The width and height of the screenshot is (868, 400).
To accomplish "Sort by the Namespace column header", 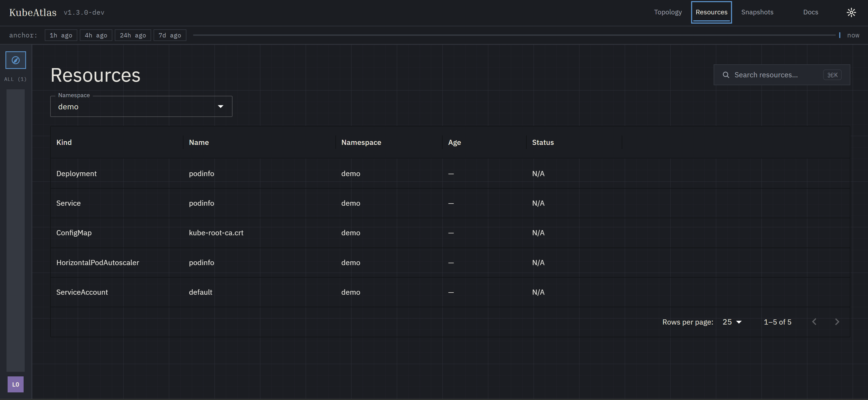I will (361, 142).
